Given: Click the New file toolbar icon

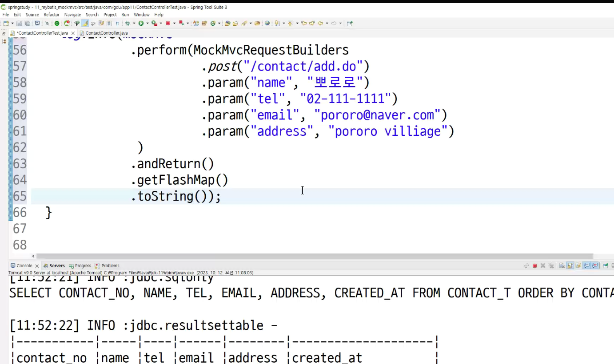Looking at the screenshot, I should (x=6, y=23).
